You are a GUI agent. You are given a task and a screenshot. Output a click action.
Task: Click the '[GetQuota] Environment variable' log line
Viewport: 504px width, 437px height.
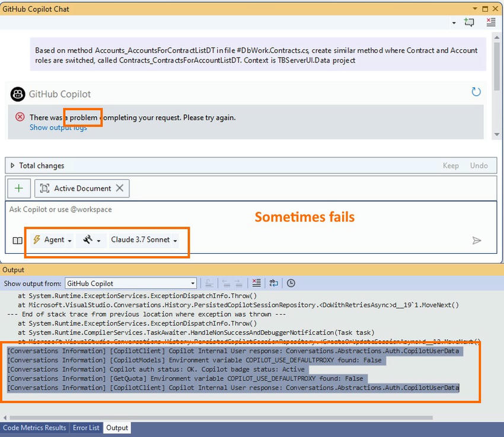click(185, 378)
